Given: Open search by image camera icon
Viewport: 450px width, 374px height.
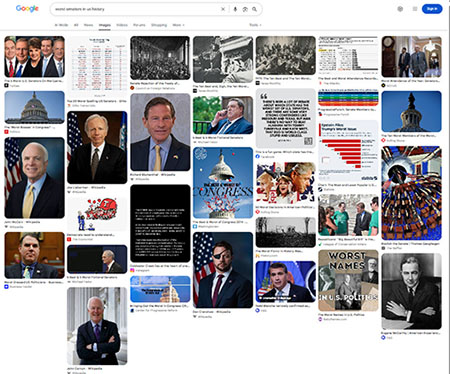Looking at the screenshot, I should [245, 9].
